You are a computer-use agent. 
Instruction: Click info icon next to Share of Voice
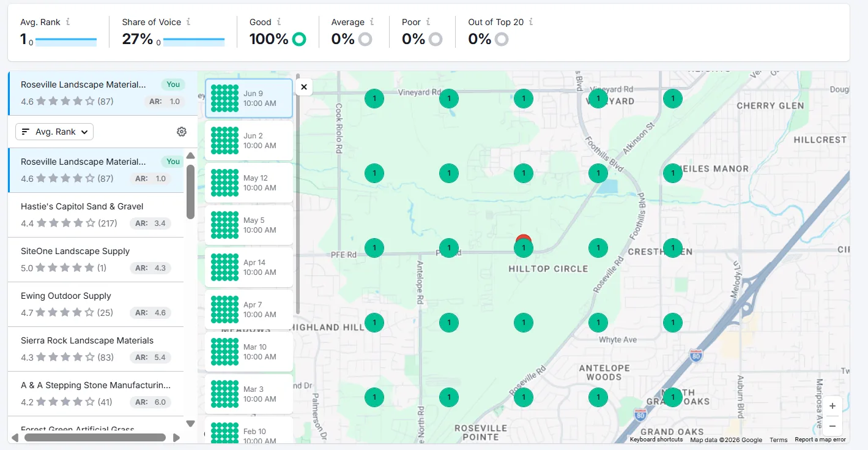click(188, 22)
